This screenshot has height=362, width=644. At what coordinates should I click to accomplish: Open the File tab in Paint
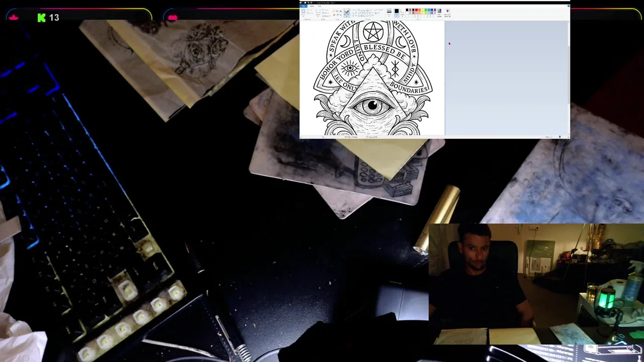(x=303, y=6)
